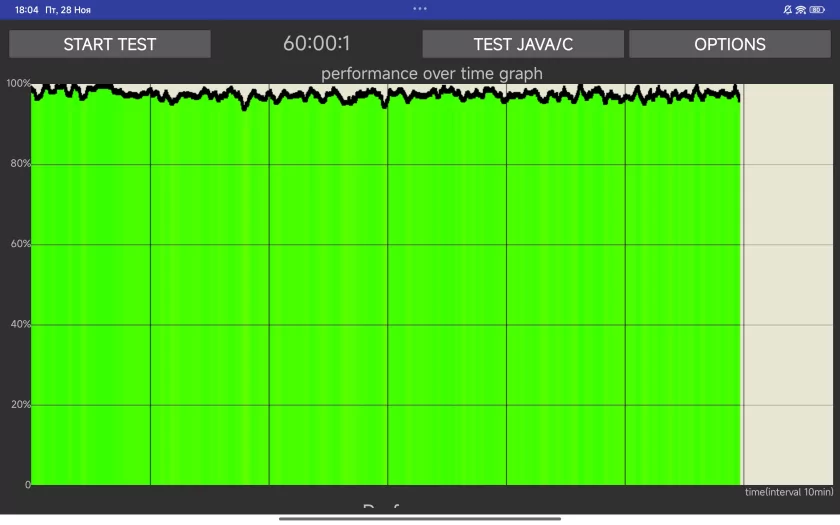Image resolution: width=840 pixels, height=525 pixels.
Task: Click the 0 axis origin label
Action: pyautogui.click(x=27, y=485)
